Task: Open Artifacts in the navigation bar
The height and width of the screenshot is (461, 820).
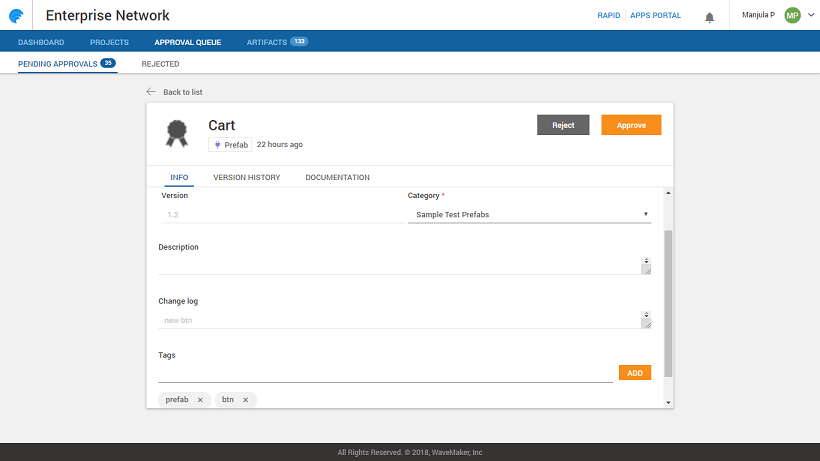Action: pyautogui.click(x=267, y=42)
